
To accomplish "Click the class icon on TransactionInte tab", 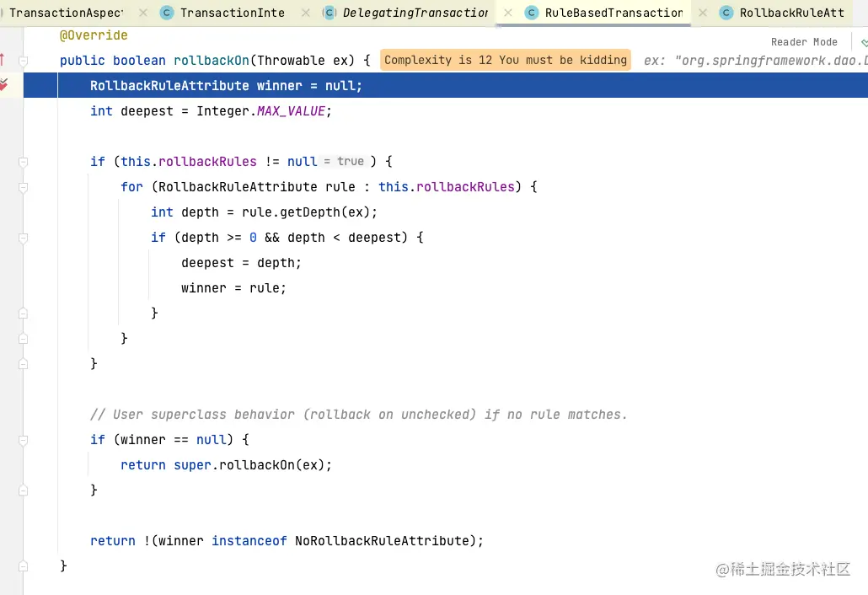I will pyautogui.click(x=167, y=13).
